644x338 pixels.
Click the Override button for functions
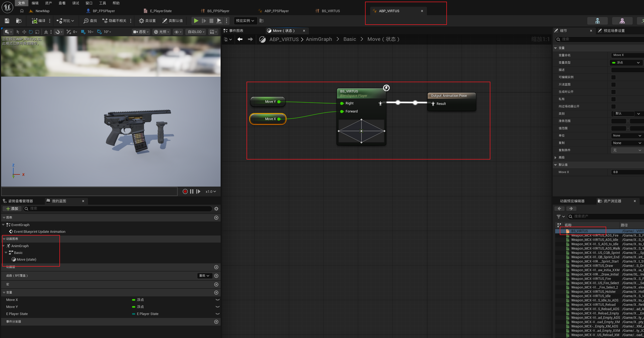click(x=204, y=276)
